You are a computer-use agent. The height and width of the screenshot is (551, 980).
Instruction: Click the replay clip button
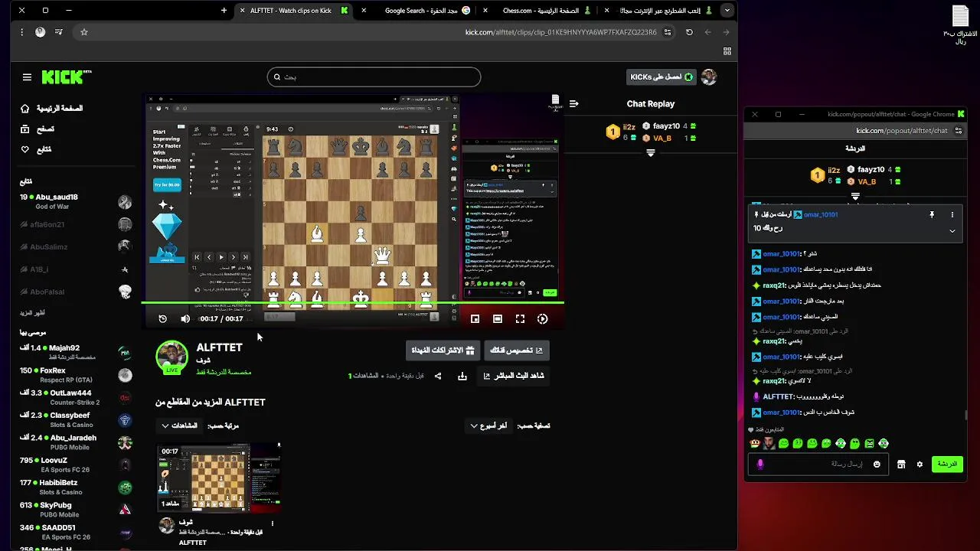tap(162, 319)
